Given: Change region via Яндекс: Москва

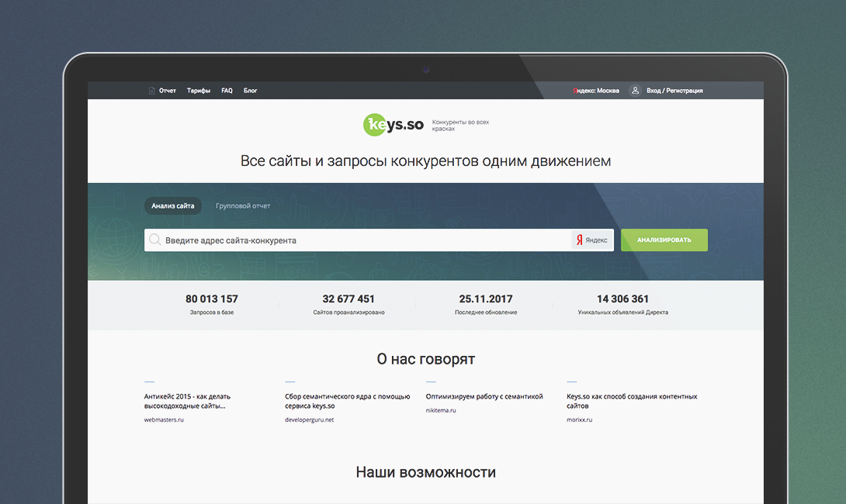Looking at the screenshot, I should (x=596, y=91).
